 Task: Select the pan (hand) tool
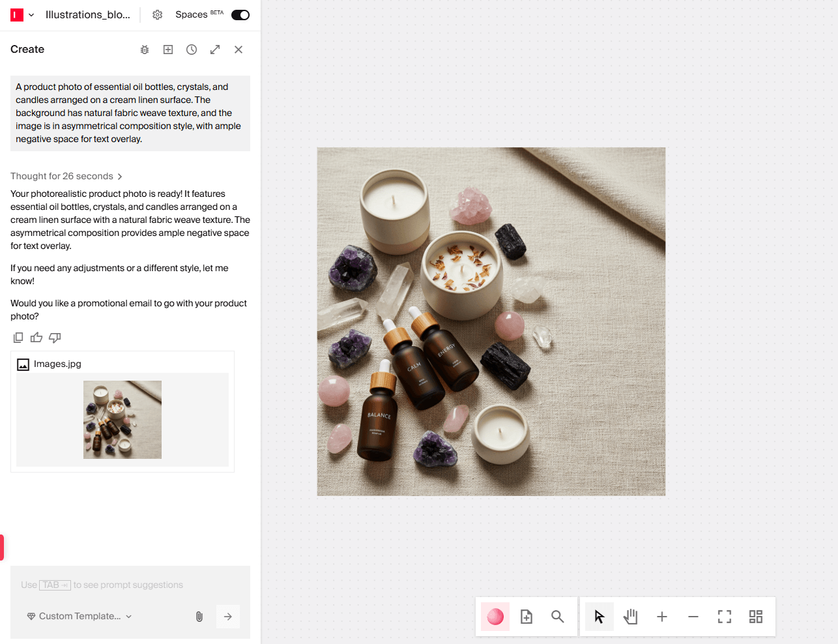[x=630, y=616]
